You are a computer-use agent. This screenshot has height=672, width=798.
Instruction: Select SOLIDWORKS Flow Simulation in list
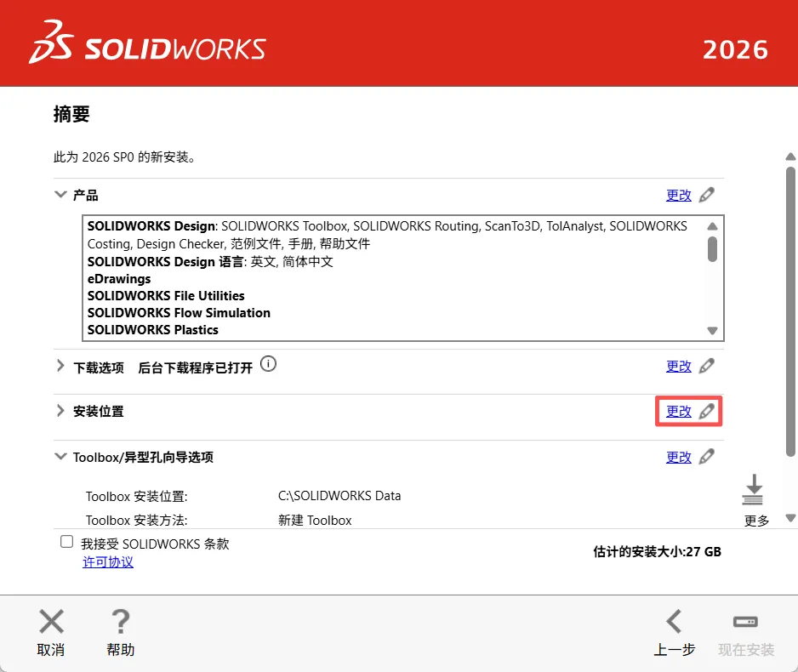(x=179, y=313)
